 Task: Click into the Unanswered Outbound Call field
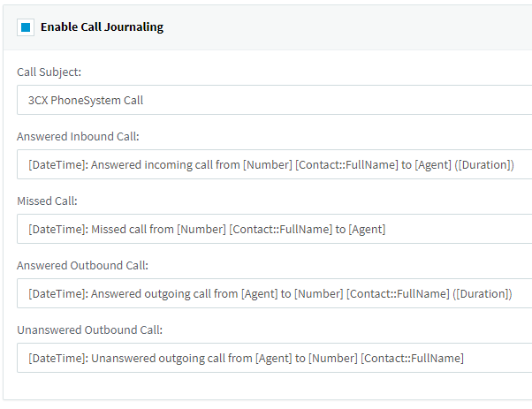coord(274,358)
